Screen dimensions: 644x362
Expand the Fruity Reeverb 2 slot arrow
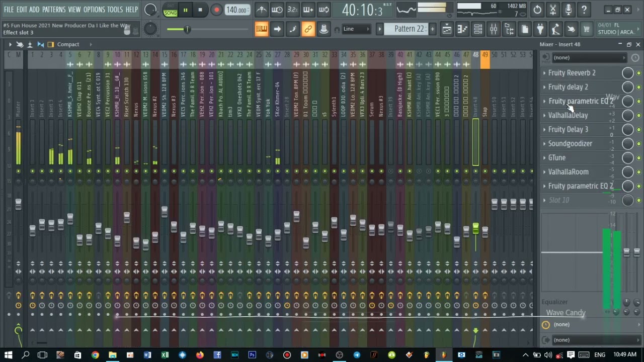point(544,73)
